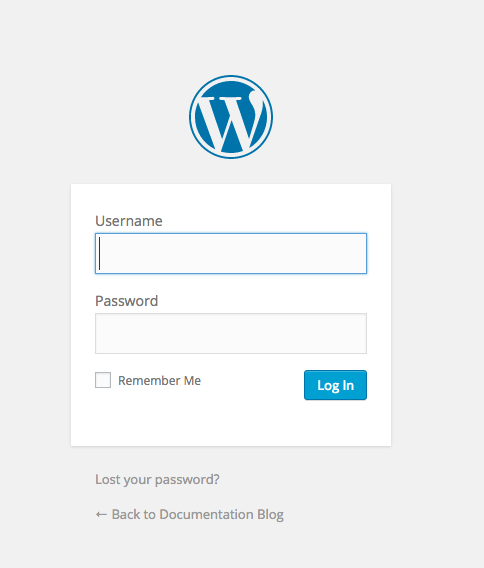Select the empty box under Password
Image resolution: width=484 pixels, height=568 pixels.
(x=231, y=333)
